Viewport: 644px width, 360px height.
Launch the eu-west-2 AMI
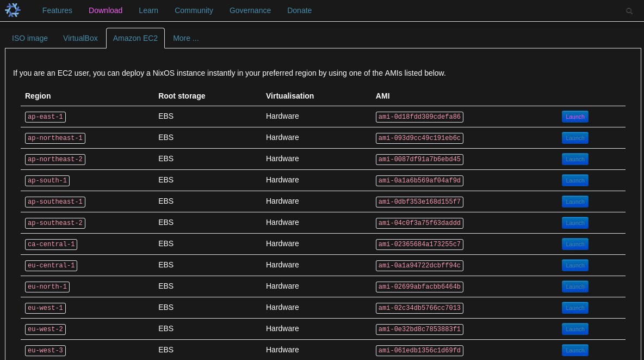tap(575, 329)
